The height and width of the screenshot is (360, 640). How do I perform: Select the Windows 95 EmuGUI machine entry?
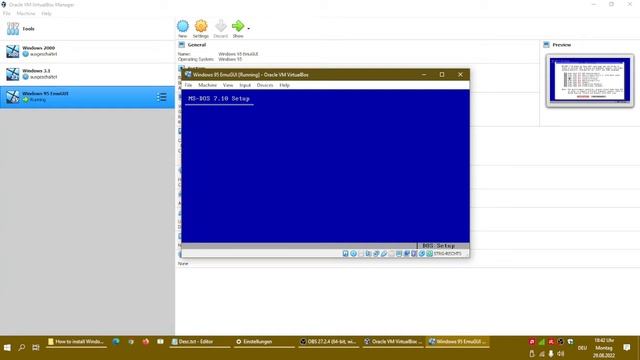tap(87, 97)
